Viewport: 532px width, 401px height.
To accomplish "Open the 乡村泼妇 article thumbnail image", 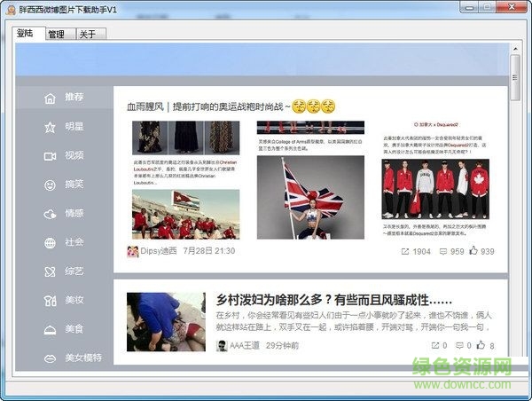I will pos(167,322).
